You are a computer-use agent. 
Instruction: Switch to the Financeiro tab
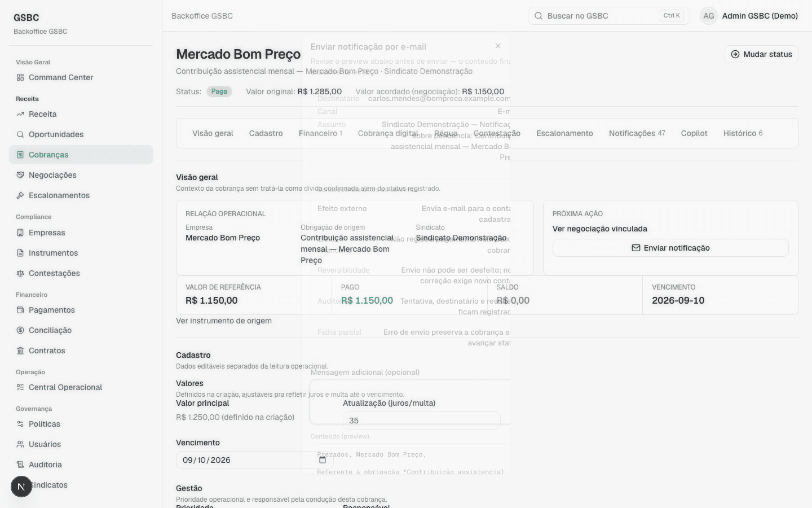click(320, 133)
